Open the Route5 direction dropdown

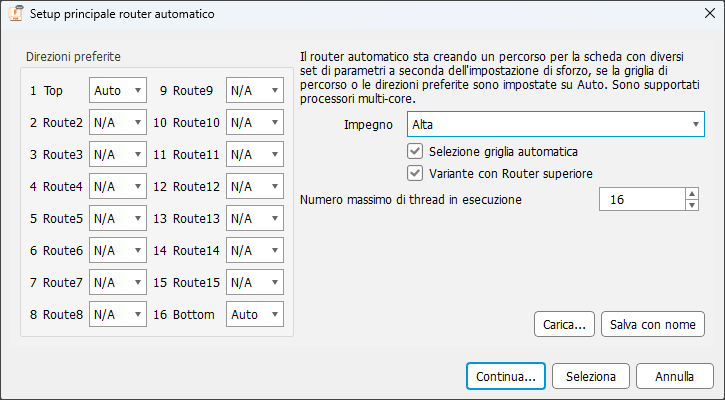pyautogui.click(x=118, y=218)
